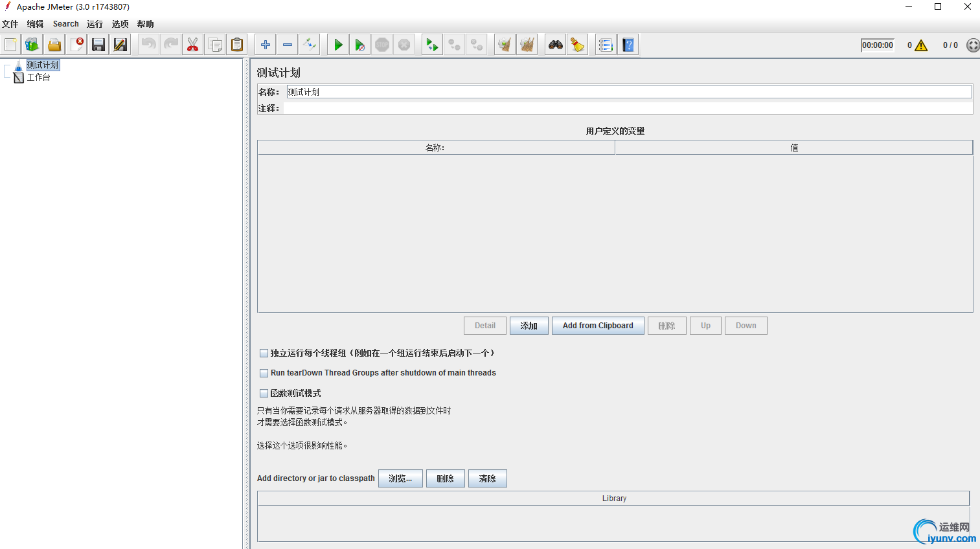Copy the selected element icon

pos(215,45)
